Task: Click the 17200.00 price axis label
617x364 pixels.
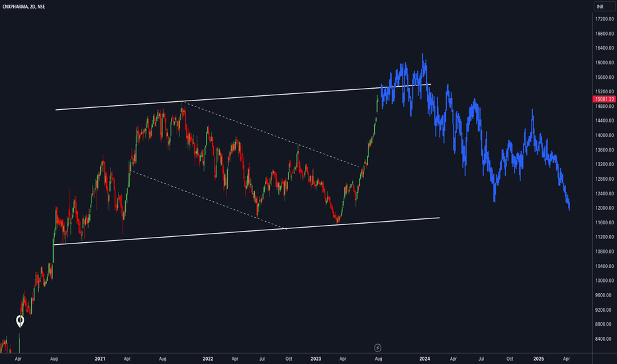Action: [604, 19]
